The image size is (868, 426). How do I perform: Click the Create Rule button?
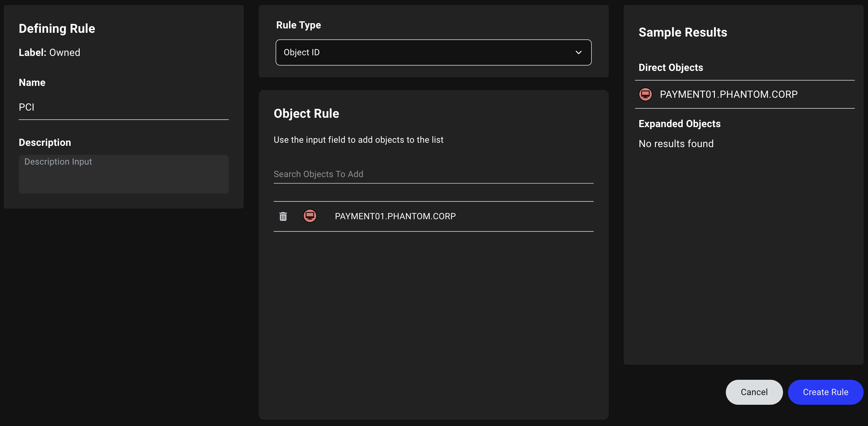tap(826, 392)
